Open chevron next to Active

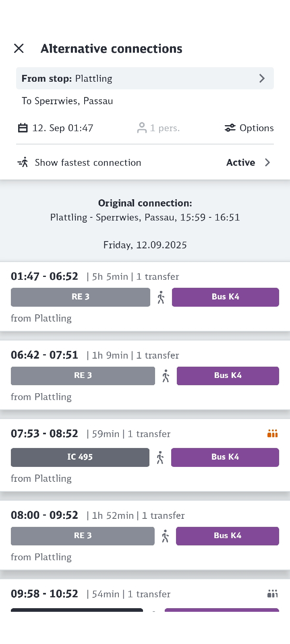click(x=267, y=162)
